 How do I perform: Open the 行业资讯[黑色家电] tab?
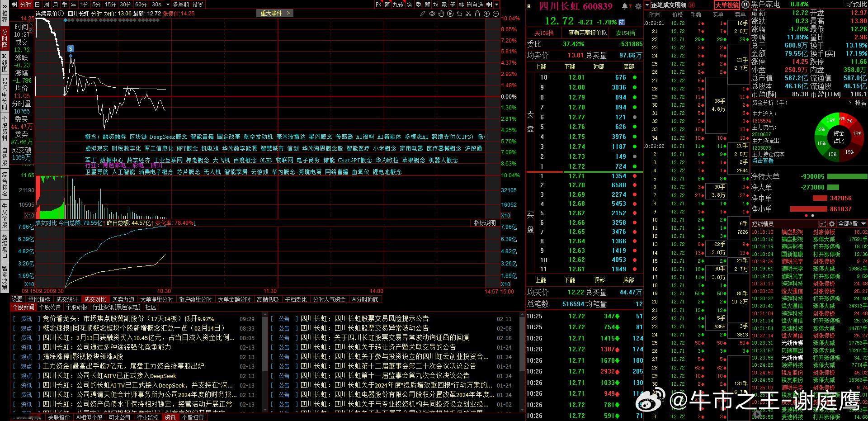pyautogui.click(x=117, y=307)
